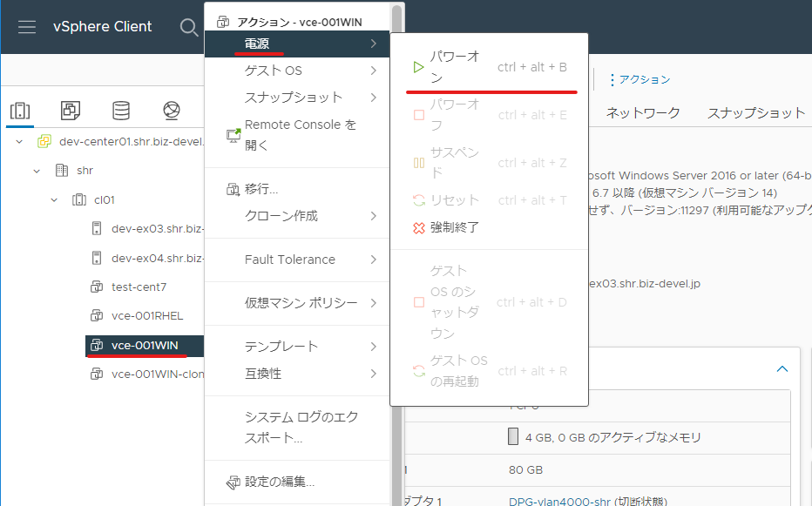
Task: Open the アクション dropdown in the header
Action: [639, 79]
